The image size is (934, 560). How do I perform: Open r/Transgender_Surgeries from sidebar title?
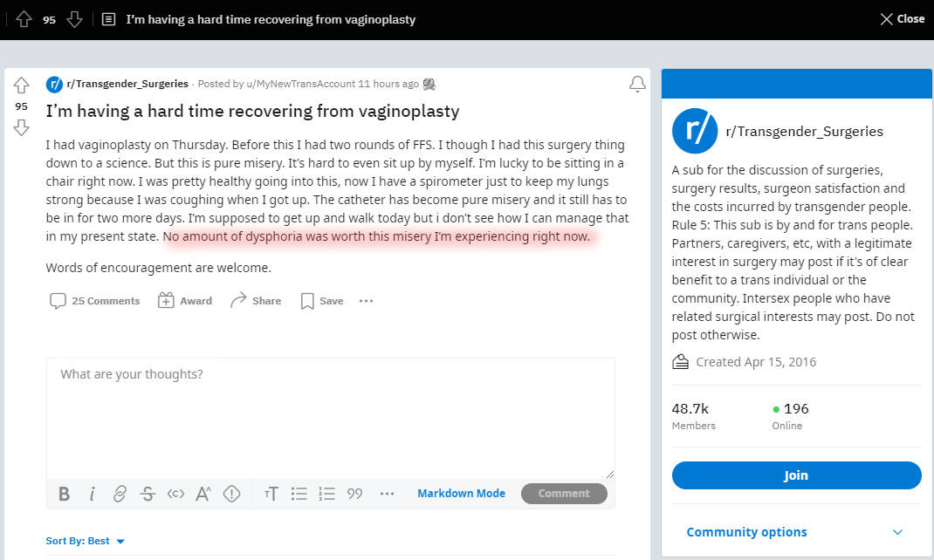click(x=805, y=132)
